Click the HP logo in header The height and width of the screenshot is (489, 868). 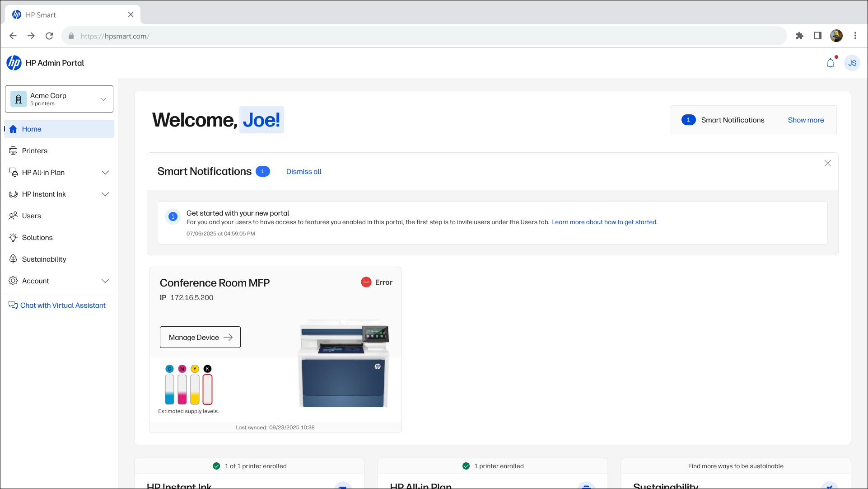14,63
